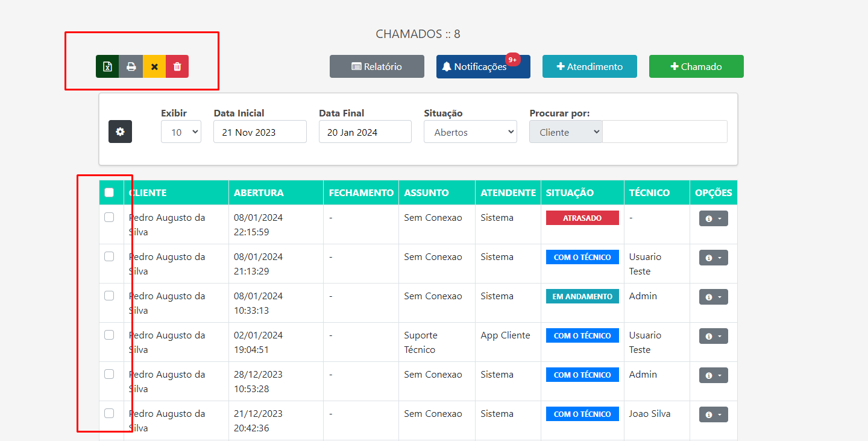Image resolution: width=868 pixels, height=441 pixels.
Task: Click the Data Inicial date field
Action: 260,132
